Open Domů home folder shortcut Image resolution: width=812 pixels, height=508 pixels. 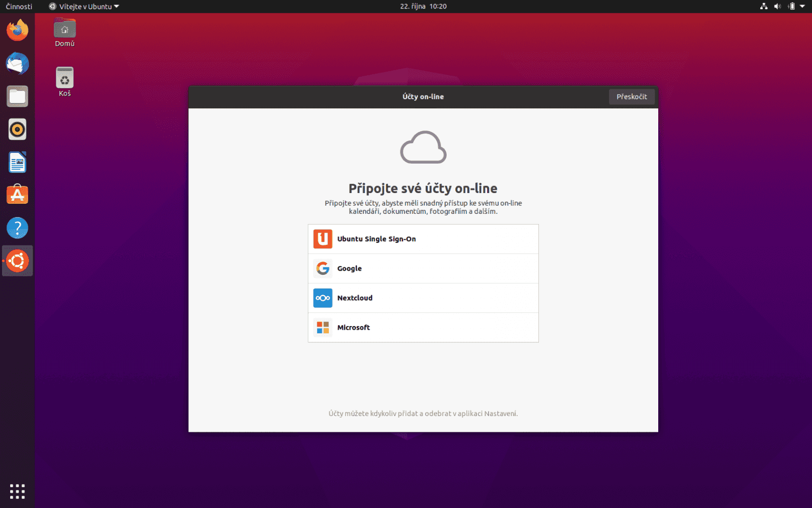tap(64, 30)
